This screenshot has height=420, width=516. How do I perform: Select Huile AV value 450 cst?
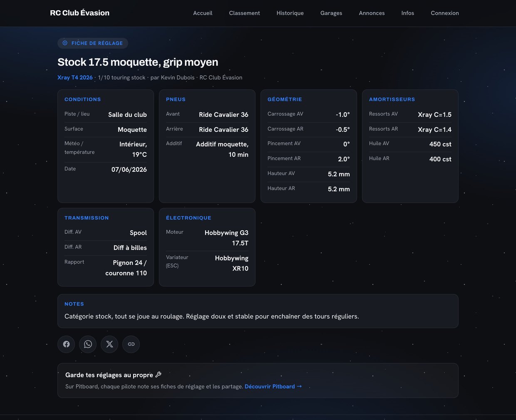tap(440, 144)
